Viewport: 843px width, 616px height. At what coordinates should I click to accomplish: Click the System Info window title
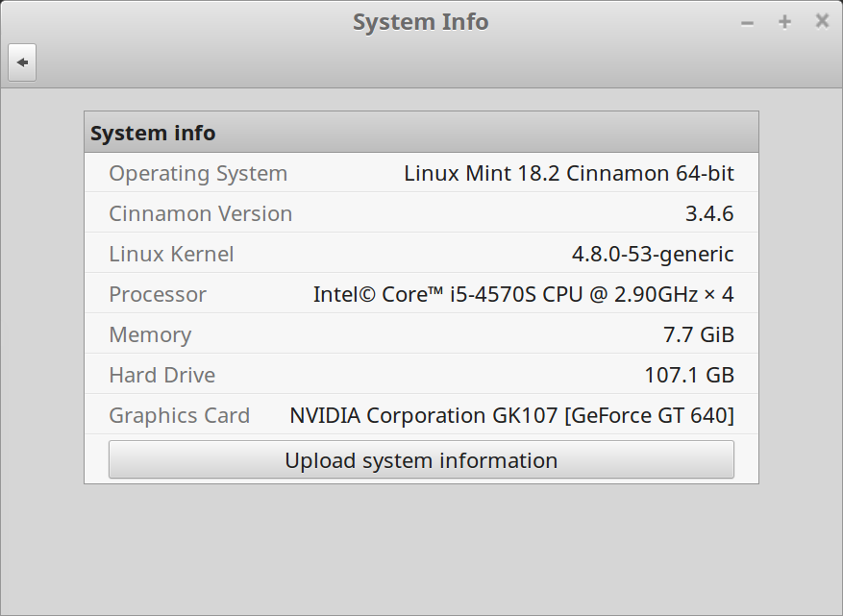(x=420, y=22)
